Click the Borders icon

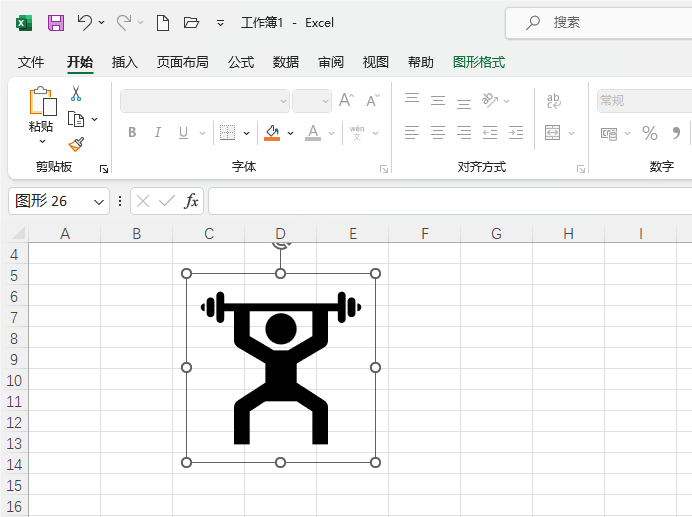click(x=228, y=132)
